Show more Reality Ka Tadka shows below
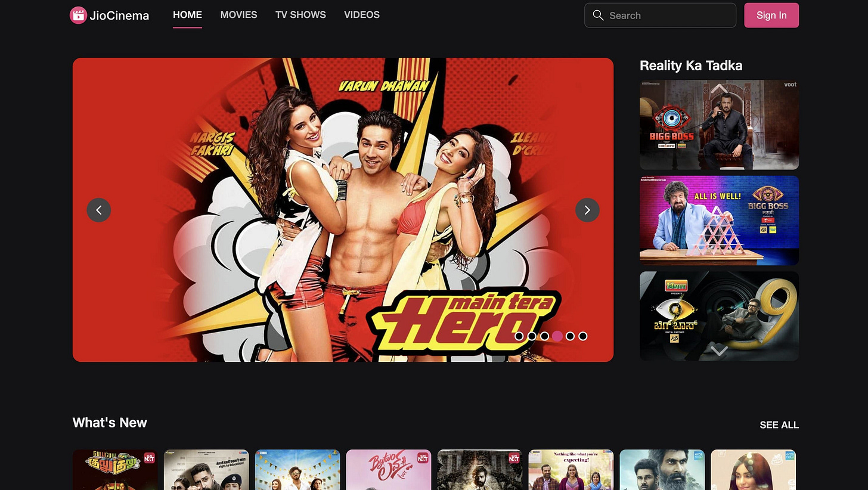The width and height of the screenshot is (868, 490). pyautogui.click(x=719, y=351)
